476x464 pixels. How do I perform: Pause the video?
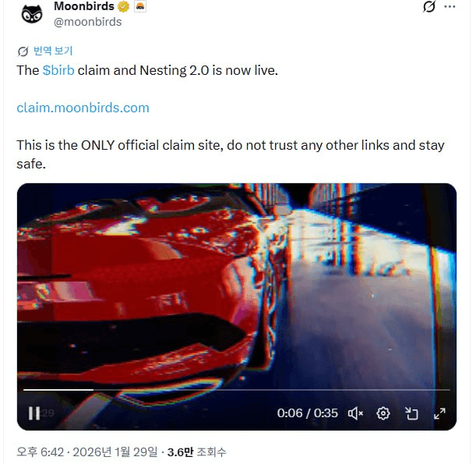pyautogui.click(x=34, y=413)
